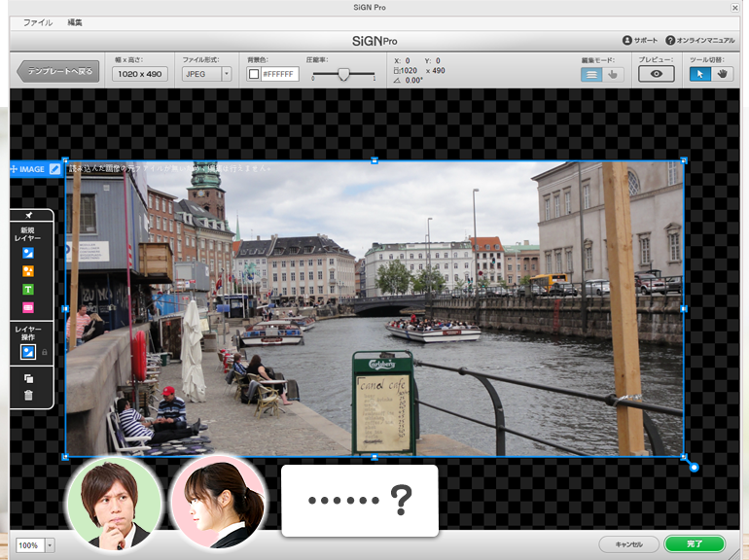Image resolution: width=749 pixels, height=560 pixels.
Task: Click the 1020 x 490 size button
Action: tap(140, 74)
